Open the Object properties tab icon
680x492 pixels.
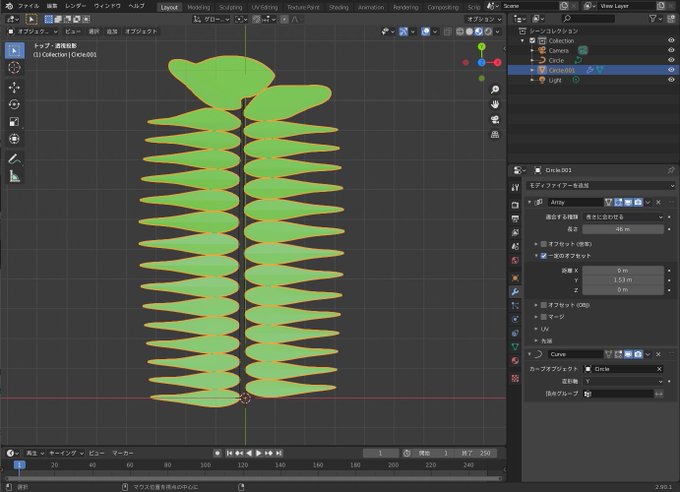[x=515, y=278]
